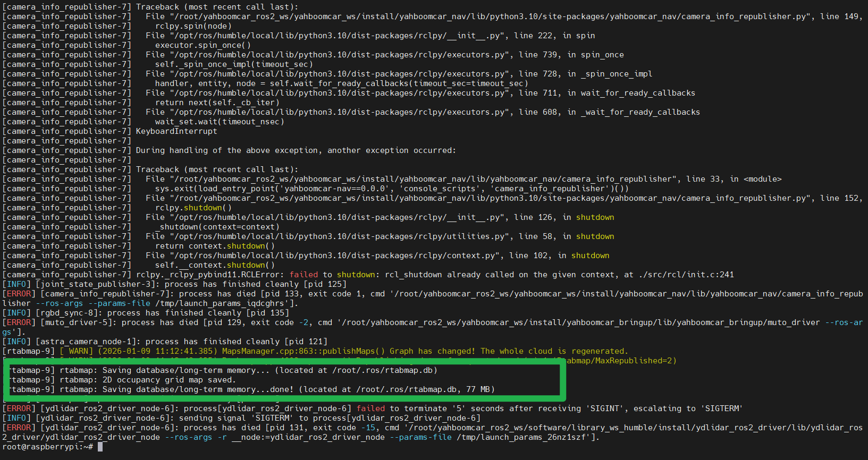Select the 'KeyboardInterrupt' exception line
Screen dimensions: 868x460
[x=176, y=131]
